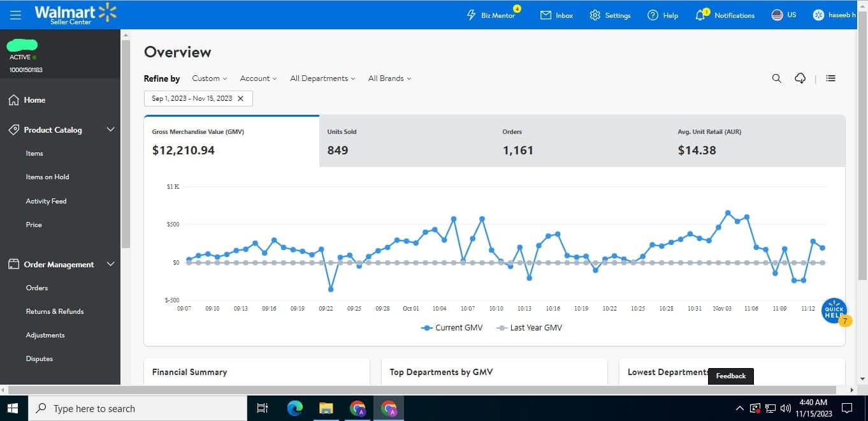Open the hamburger navigation menu

tap(15, 15)
